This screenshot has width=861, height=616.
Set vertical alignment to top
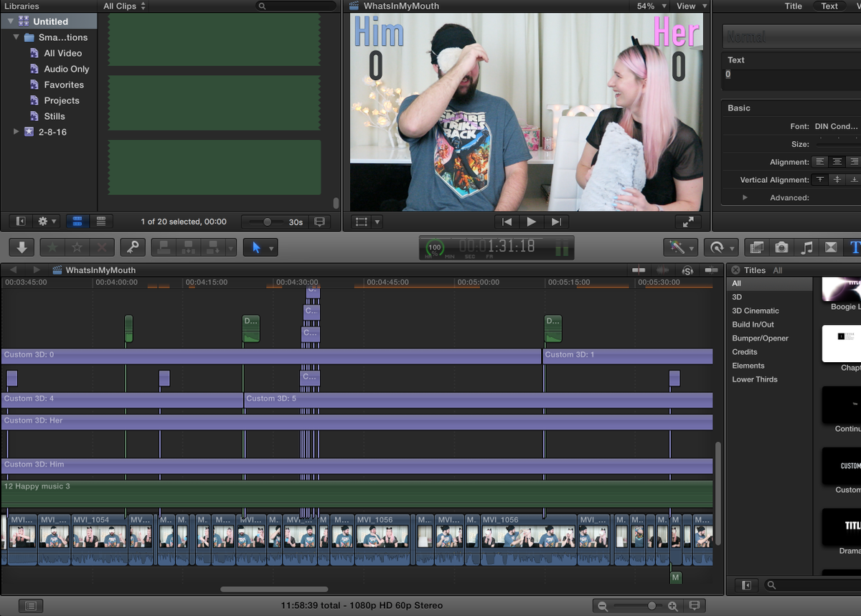[x=820, y=180]
